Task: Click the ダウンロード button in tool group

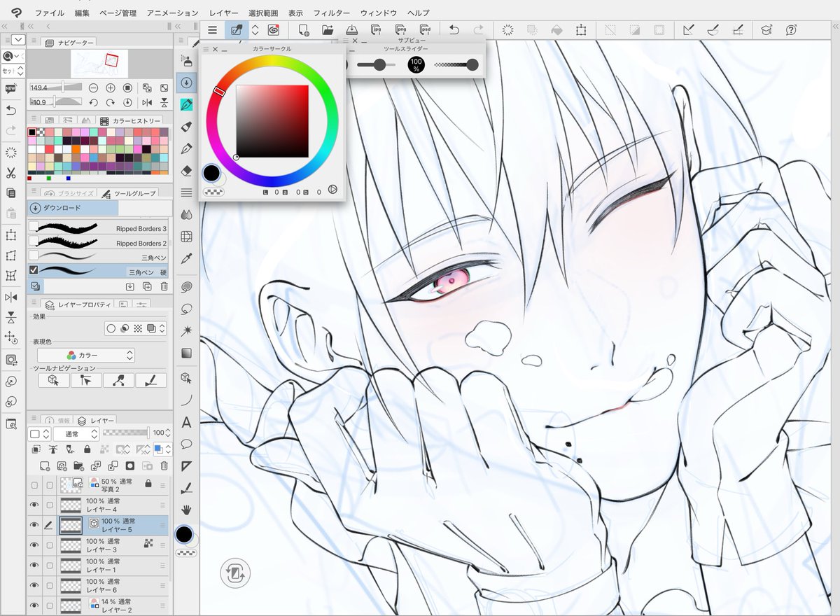Action: tap(73, 208)
